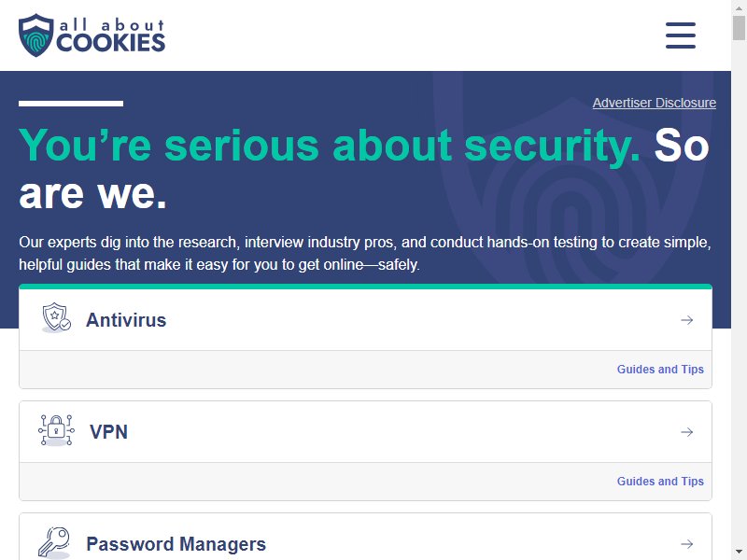The image size is (747, 560).
Task: Open Guides and Tips under Antivirus
Action: pyautogui.click(x=660, y=369)
